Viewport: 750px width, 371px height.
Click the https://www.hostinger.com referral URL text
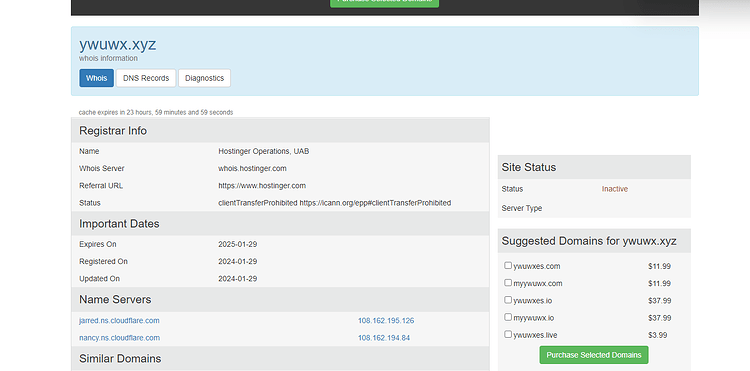tap(262, 186)
